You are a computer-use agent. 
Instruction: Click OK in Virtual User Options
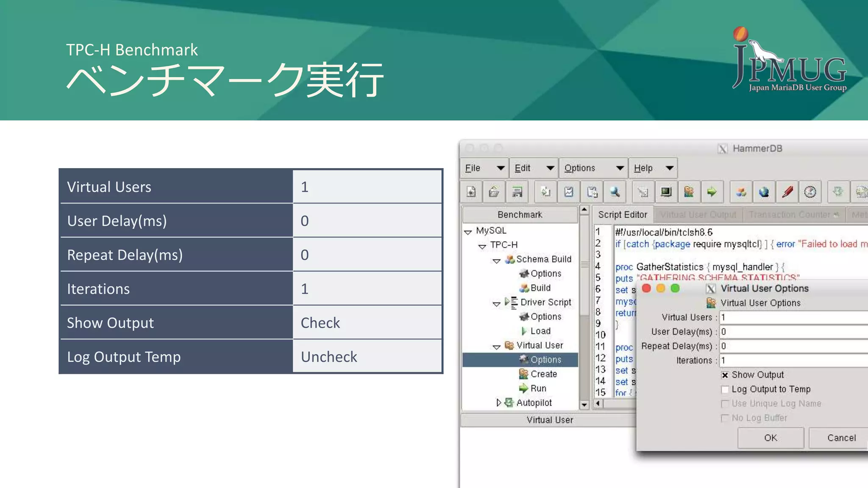pyautogui.click(x=771, y=438)
